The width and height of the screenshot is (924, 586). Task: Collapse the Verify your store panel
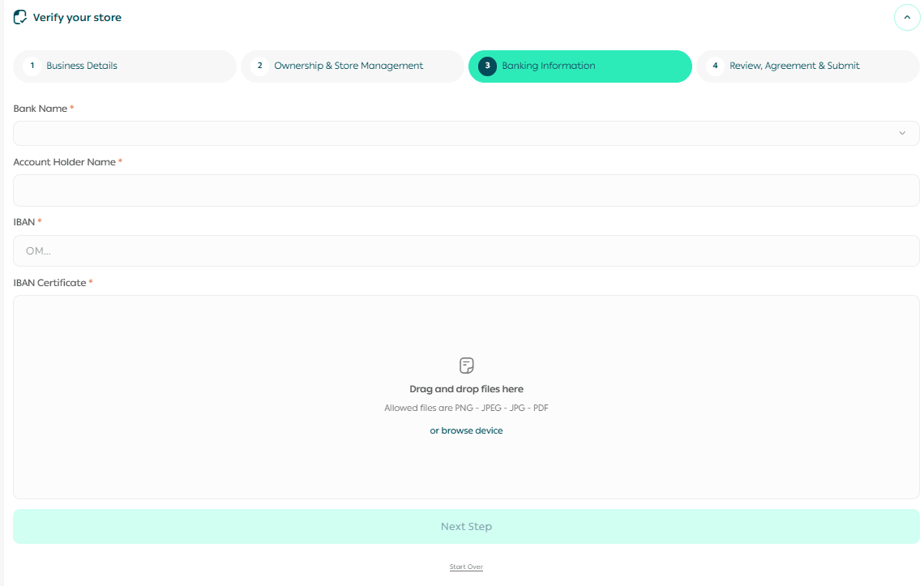point(907,18)
